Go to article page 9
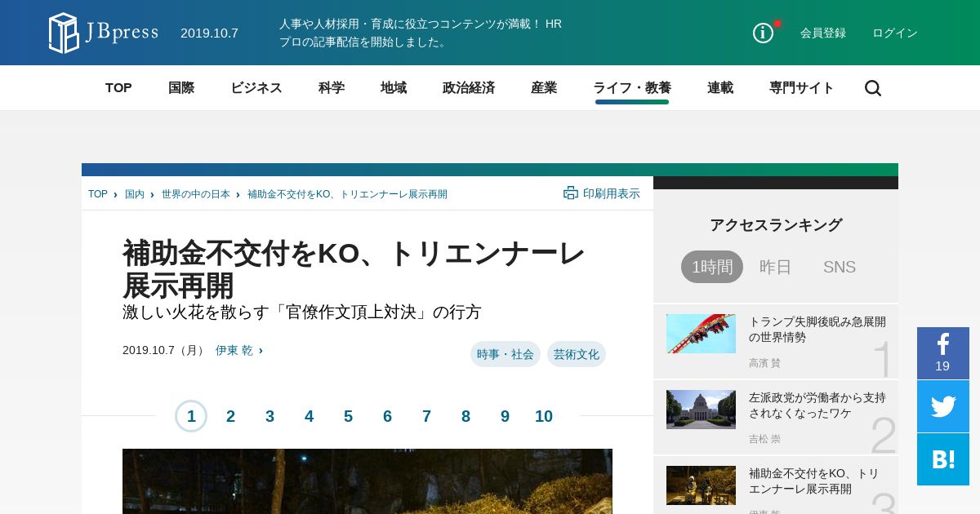This screenshot has height=514, width=980. [505, 416]
